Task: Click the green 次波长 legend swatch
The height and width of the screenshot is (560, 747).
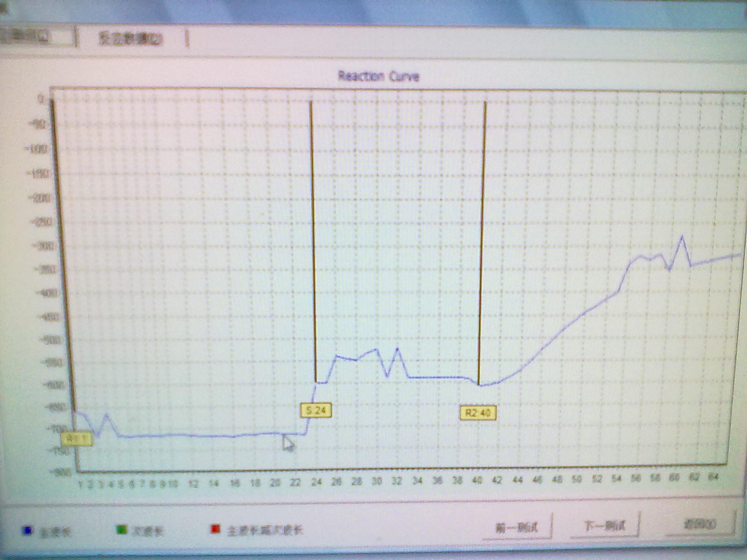Action: (x=121, y=530)
